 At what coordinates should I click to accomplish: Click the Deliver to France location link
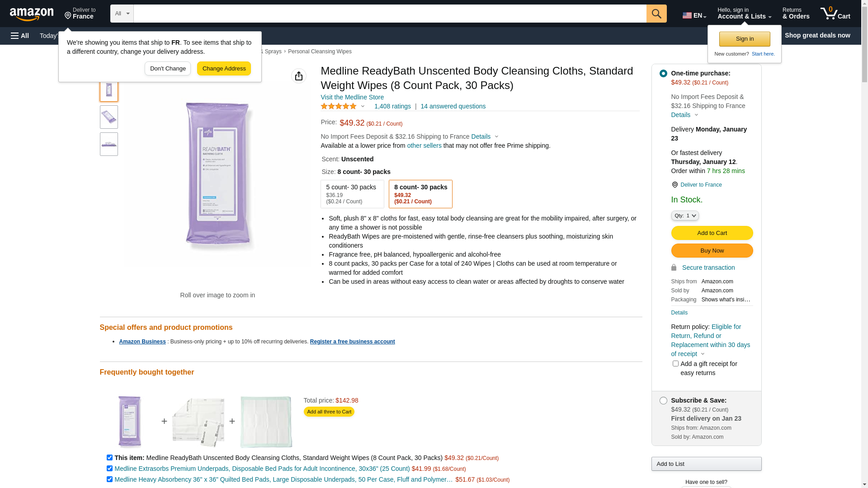[x=701, y=185]
